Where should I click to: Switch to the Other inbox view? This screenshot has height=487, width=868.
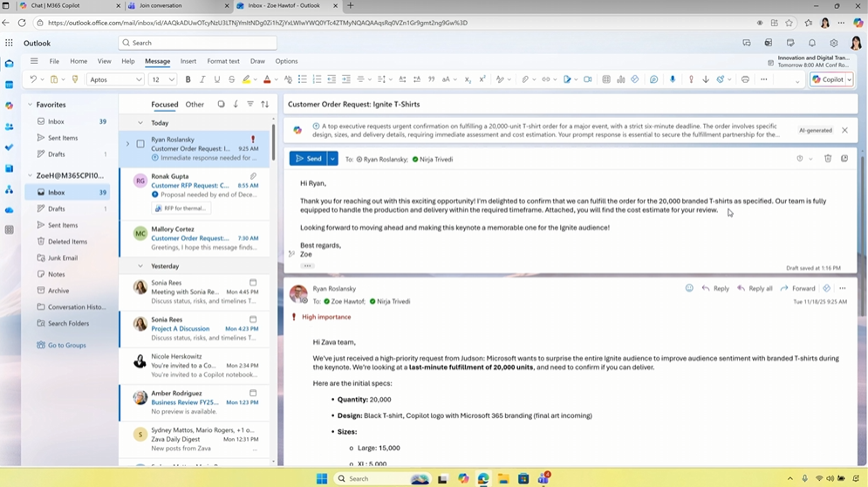pos(195,105)
